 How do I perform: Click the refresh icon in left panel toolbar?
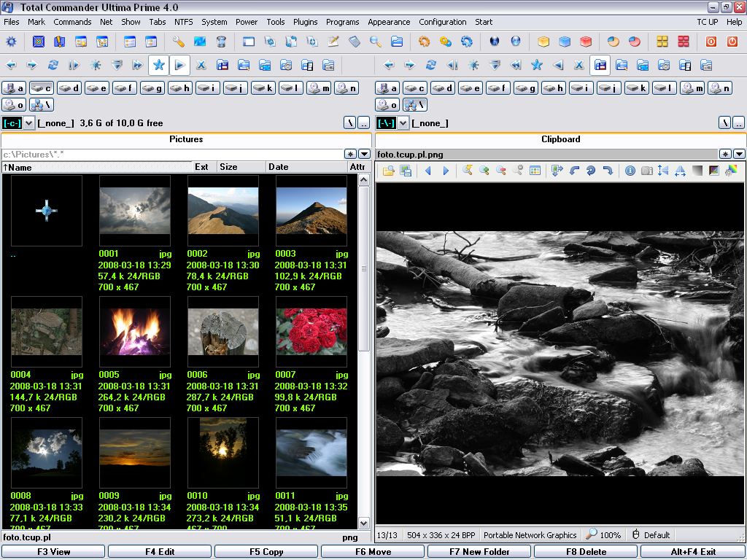(x=53, y=65)
